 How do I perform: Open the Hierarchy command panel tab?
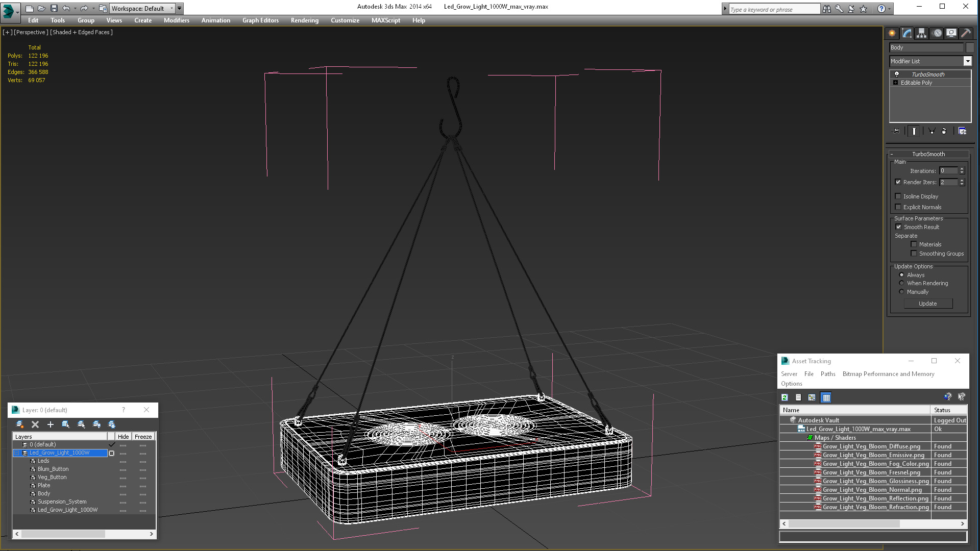coord(921,33)
